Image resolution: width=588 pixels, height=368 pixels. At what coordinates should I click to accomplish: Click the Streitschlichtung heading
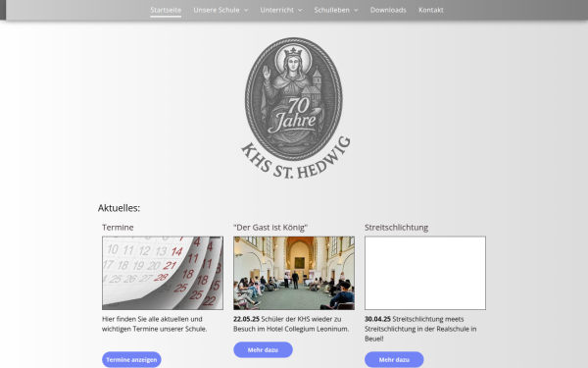[x=396, y=228]
